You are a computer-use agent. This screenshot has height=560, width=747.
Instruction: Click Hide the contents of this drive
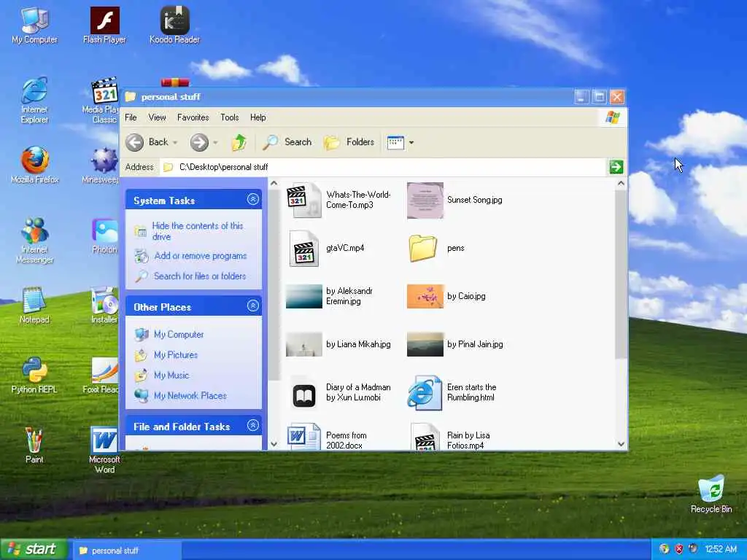[x=198, y=231]
